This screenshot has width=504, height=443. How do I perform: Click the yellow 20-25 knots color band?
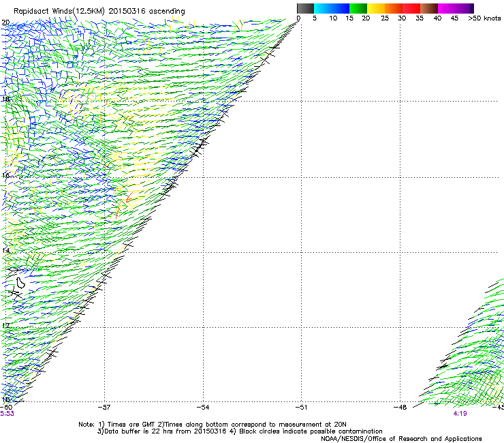point(376,8)
